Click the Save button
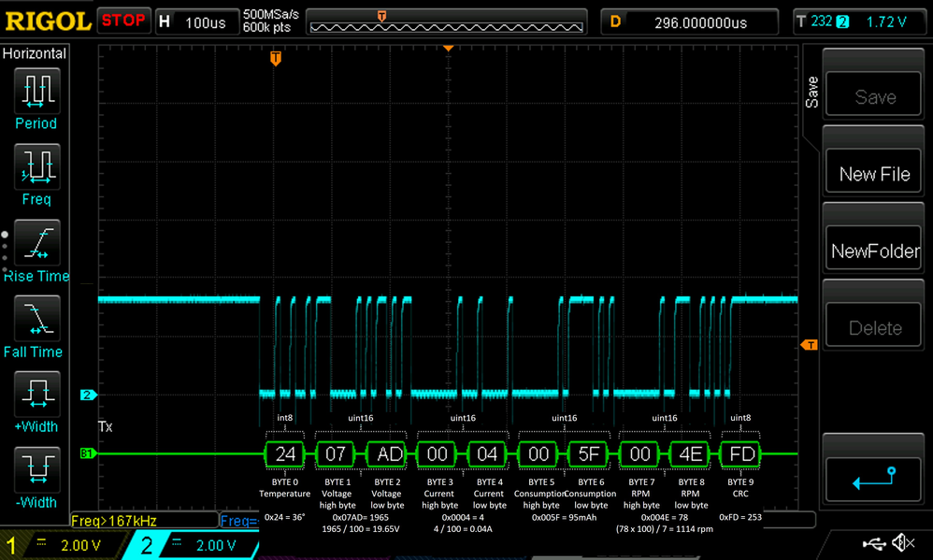Screen dimensions: 933x560 [x=873, y=94]
